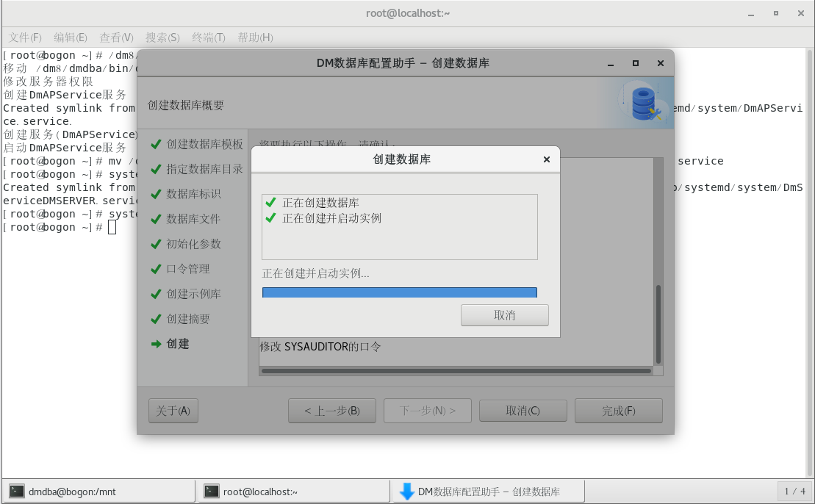
Task: Click the 正在创建并启动实例... status text
Action: click(x=315, y=273)
